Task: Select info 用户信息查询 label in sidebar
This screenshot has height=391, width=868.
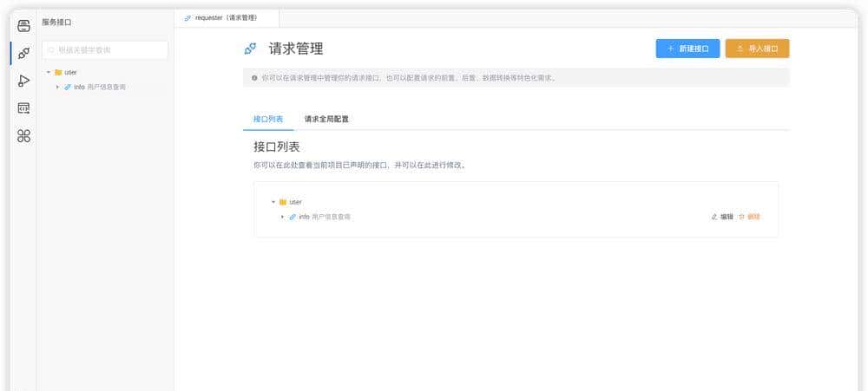Action: coord(100,87)
